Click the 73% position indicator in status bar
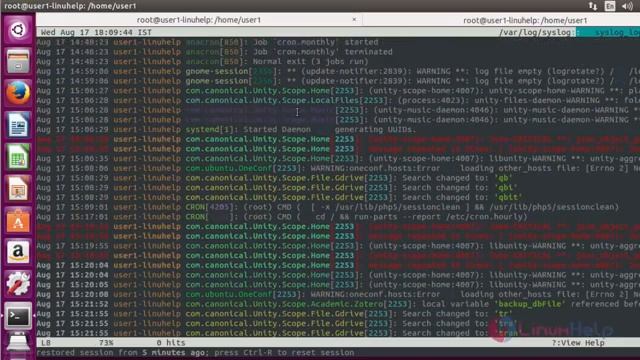 106,343
